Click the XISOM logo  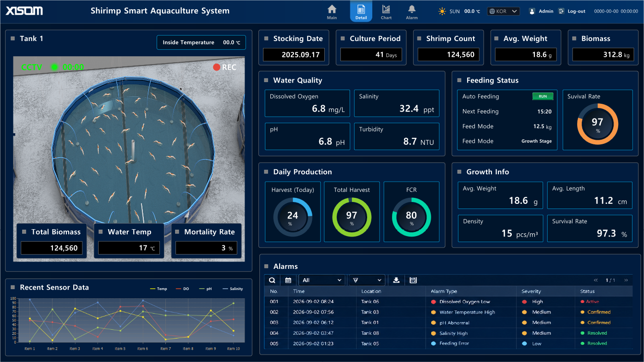24,11
